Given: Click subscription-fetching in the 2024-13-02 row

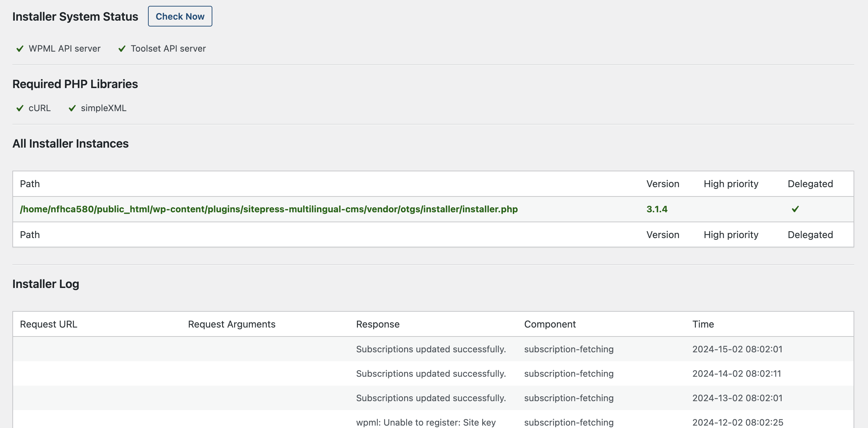Looking at the screenshot, I should pos(569,398).
